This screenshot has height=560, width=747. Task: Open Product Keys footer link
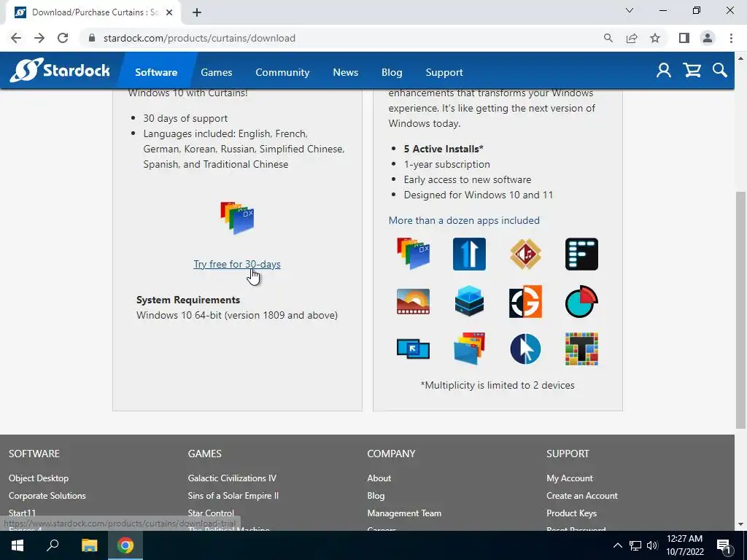(x=572, y=513)
